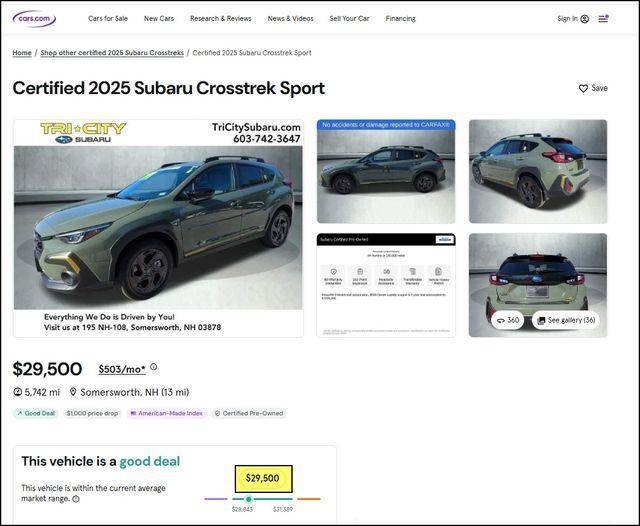Viewport: 640px width, 526px height.
Task: Open the Subaru Certified Pre-Owned benefits thumbnail
Action: 386,285
